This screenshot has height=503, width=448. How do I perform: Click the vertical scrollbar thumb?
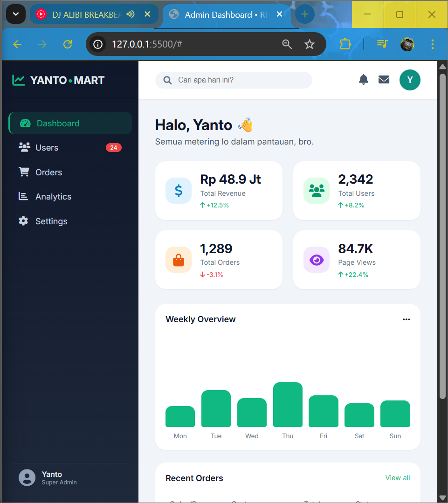(x=442, y=236)
